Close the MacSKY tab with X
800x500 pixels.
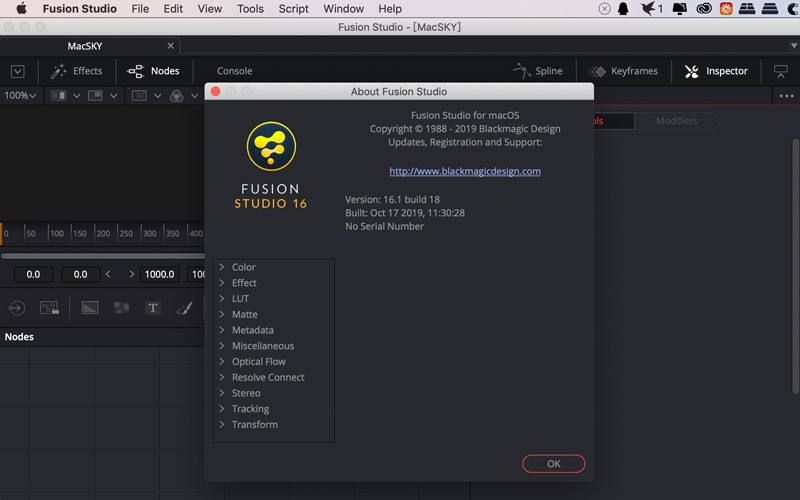pyautogui.click(x=170, y=45)
